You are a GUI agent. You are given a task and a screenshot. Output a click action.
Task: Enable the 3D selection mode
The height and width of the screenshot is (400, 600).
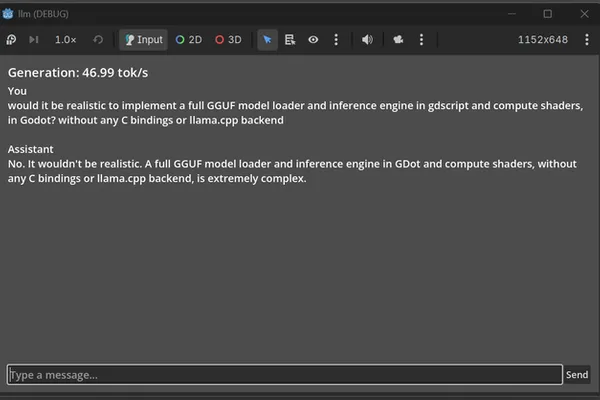click(x=228, y=39)
